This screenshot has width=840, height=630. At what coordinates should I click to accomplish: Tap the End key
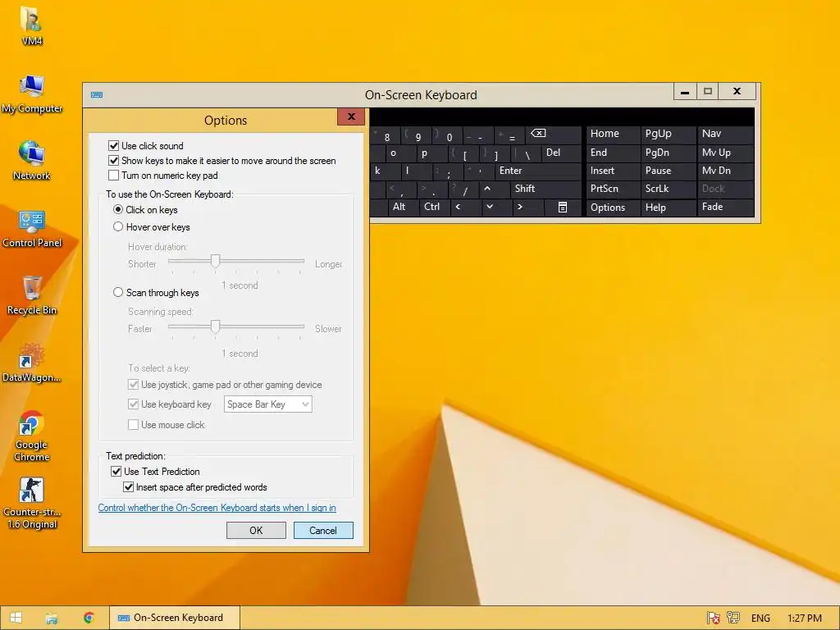(614, 153)
